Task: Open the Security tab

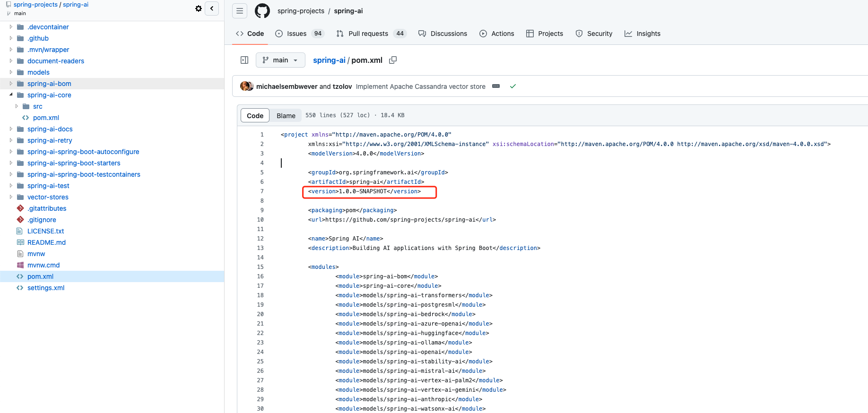Action: point(594,34)
